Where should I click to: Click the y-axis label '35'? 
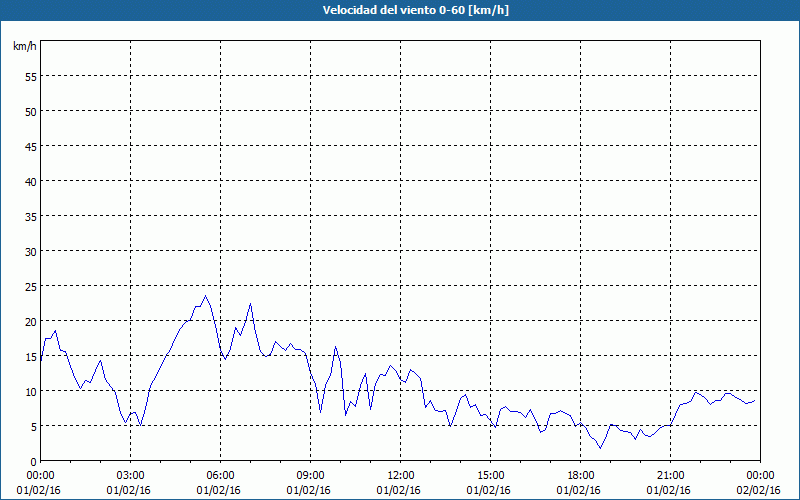click(31, 216)
